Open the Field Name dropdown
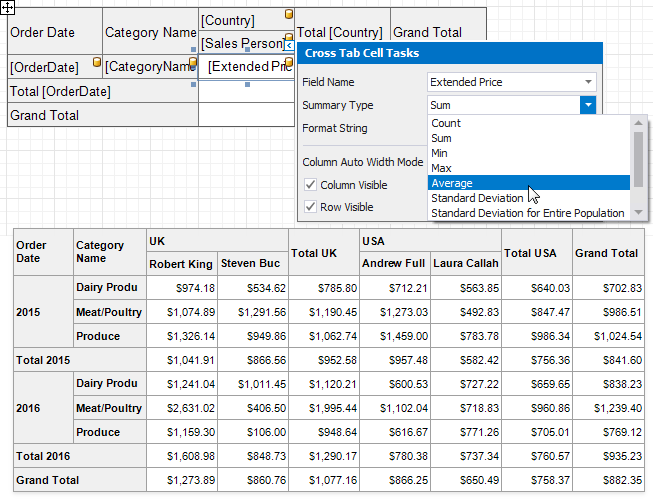Image resolution: width=653 pixels, height=500 pixels. (x=589, y=82)
